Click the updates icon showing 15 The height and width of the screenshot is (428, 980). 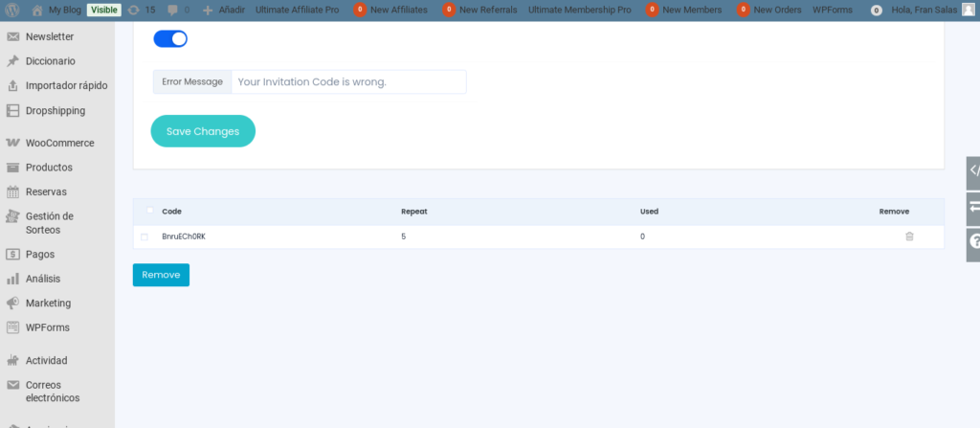click(x=133, y=10)
